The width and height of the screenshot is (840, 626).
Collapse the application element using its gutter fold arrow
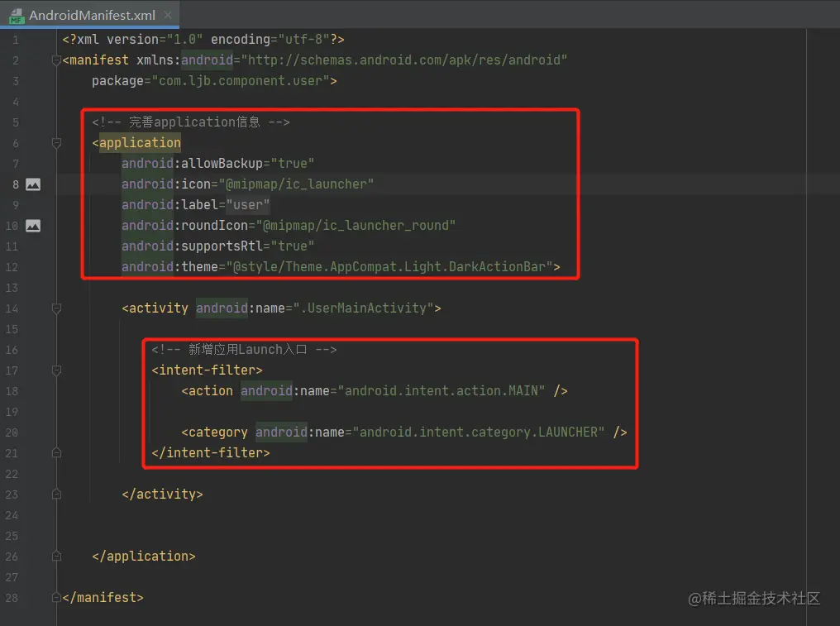tap(55, 142)
